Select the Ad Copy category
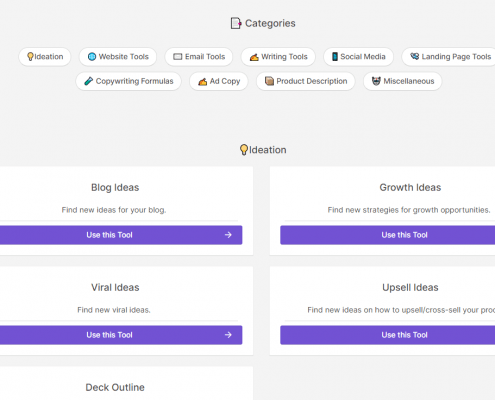 pyautogui.click(x=219, y=81)
